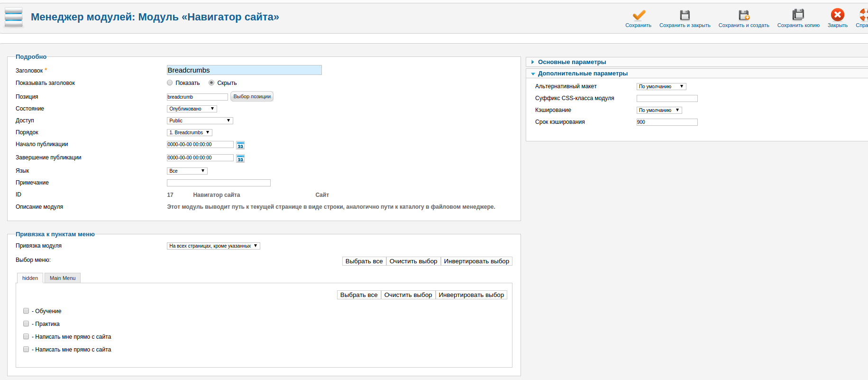This screenshot has height=380, width=868.
Task: Click the Сохранить копию icon
Action: coord(798,15)
